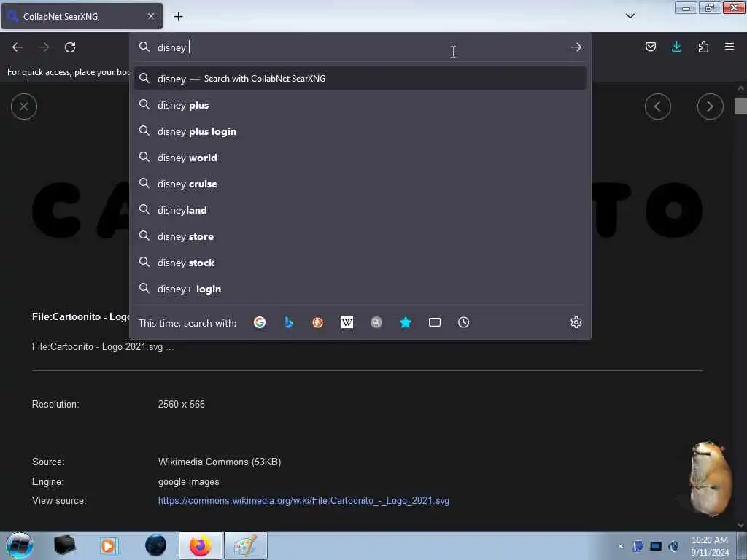This screenshot has height=560, width=747.
Task: Show the next image result
Action: point(710,106)
